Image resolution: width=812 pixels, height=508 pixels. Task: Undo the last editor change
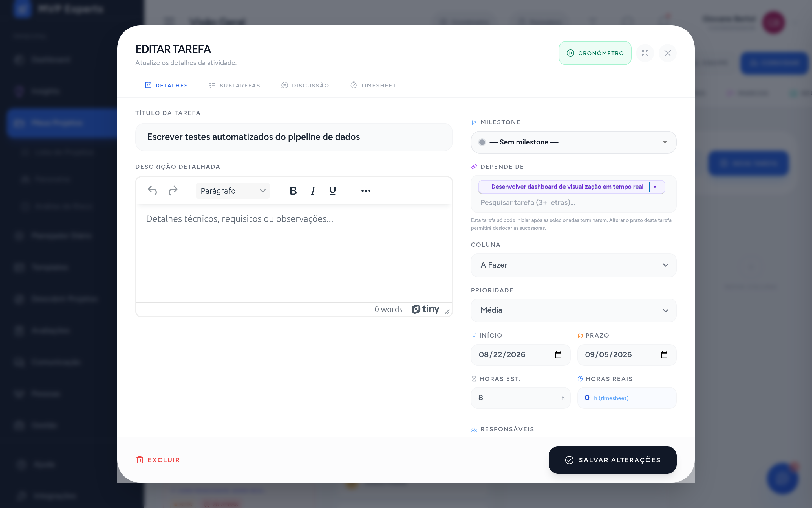tap(152, 190)
